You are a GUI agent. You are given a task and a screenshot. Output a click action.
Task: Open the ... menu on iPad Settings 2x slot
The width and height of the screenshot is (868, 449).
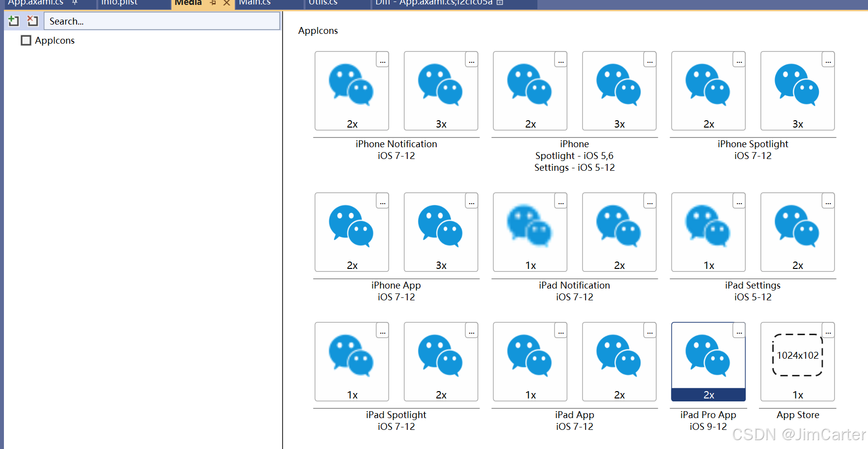click(828, 201)
